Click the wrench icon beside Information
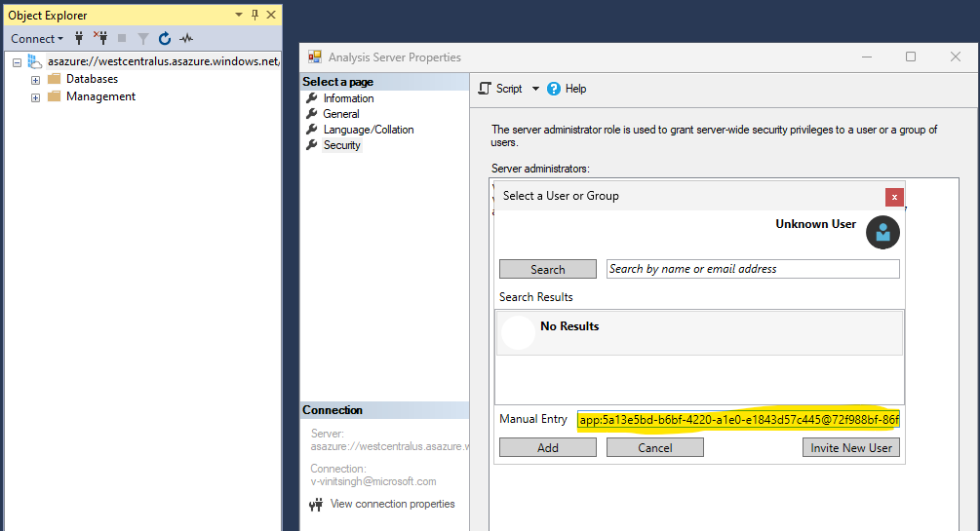980x531 pixels. 312,98
